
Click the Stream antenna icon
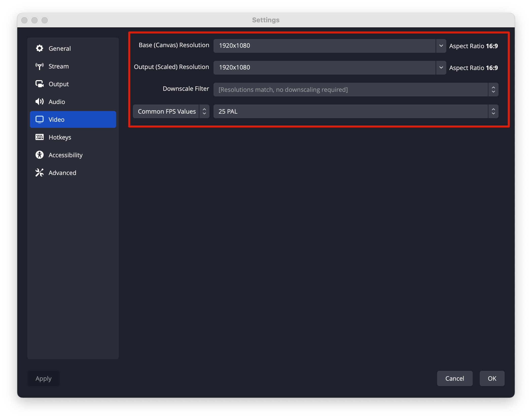pyautogui.click(x=40, y=66)
